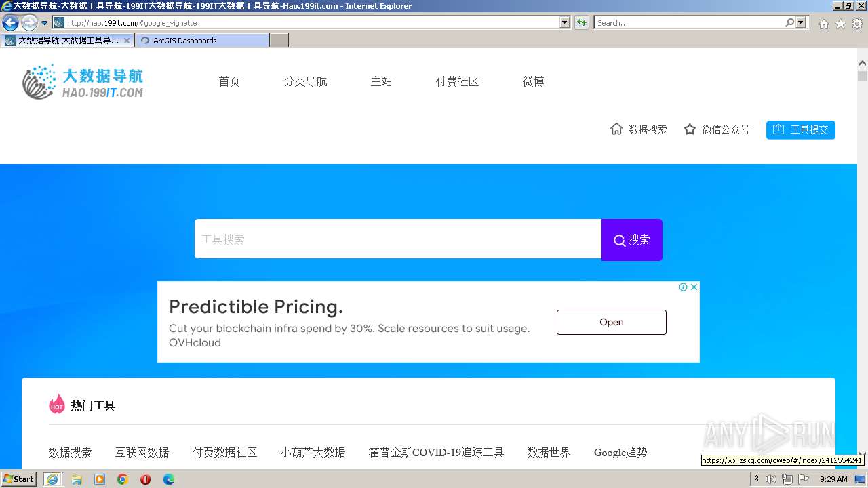Image resolution: width=868 pixels, height=488 pixels.
Task: Open a new blank tab
Action: pos(279,41)
